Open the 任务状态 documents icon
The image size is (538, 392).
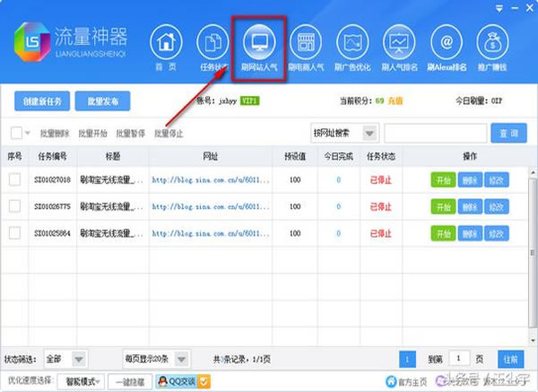pos(213,41)
